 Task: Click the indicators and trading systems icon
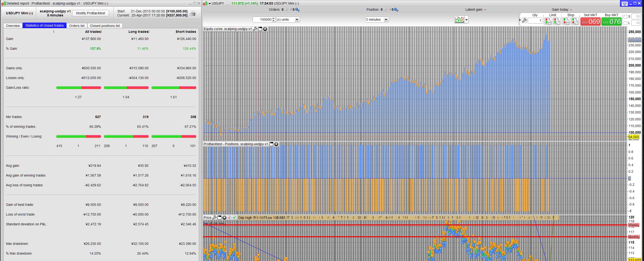pyautogui.click(x=459, y=20)
